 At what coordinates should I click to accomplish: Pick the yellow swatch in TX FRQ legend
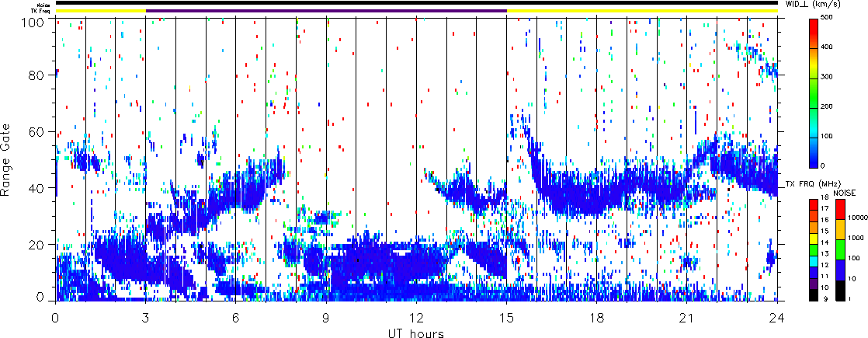click(x=814, y=239)
